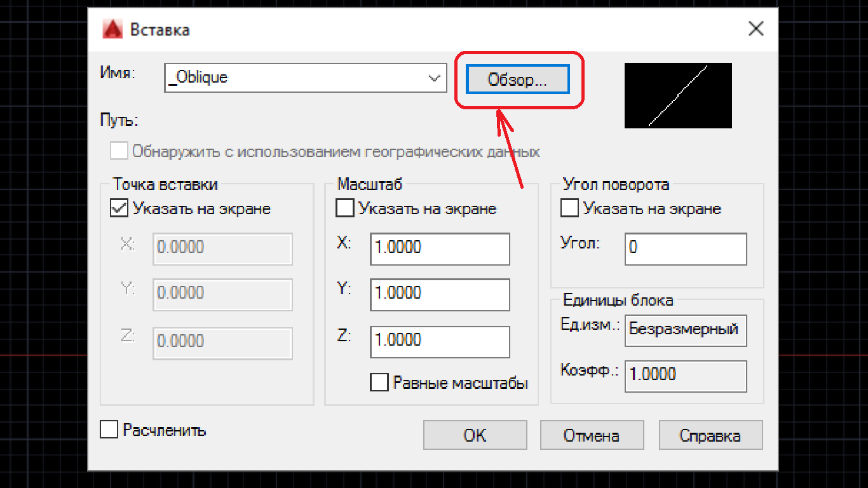Click the Коэфф. factor field

pos(686,376)
